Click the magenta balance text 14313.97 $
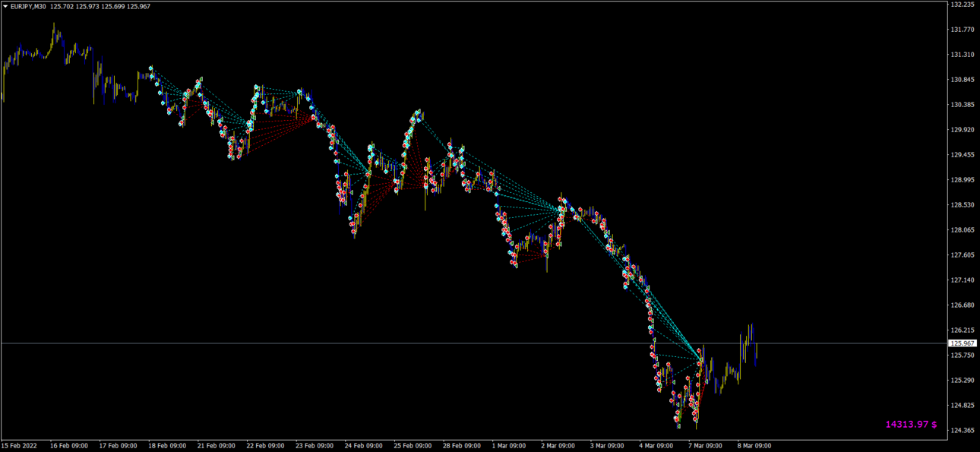 (911, 425)
